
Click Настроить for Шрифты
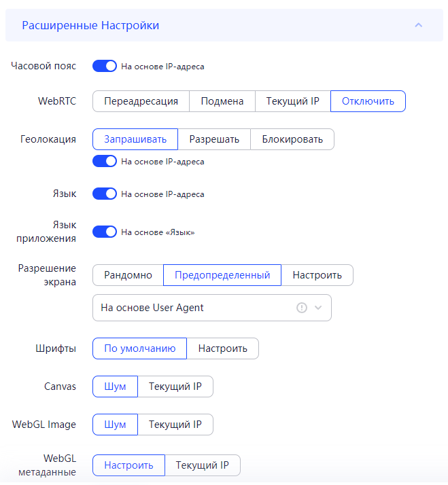tap(222, 348)
